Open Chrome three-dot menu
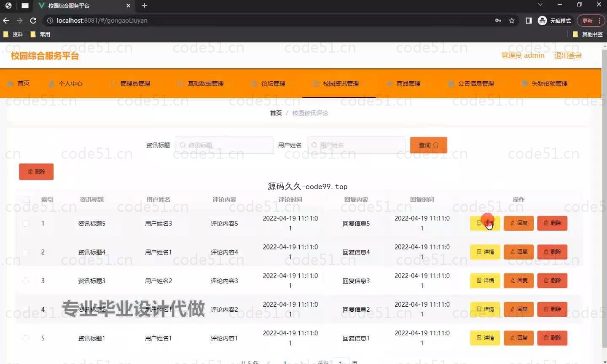 [599, 20]
